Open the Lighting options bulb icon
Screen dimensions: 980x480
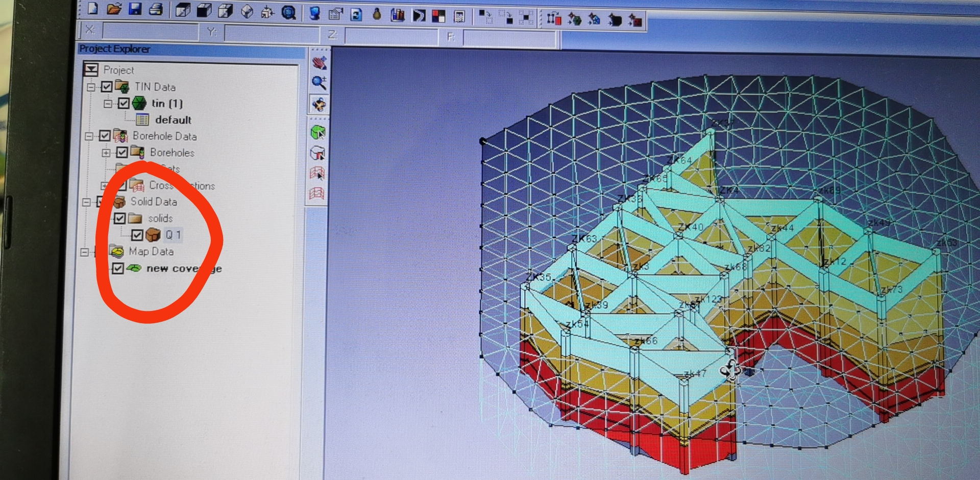[377, 14]
